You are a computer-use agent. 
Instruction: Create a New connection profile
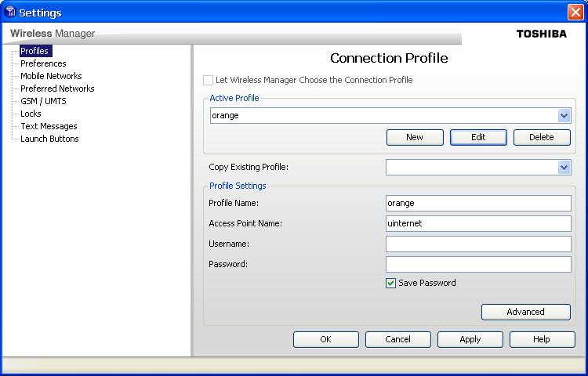[x=415, y=137]
